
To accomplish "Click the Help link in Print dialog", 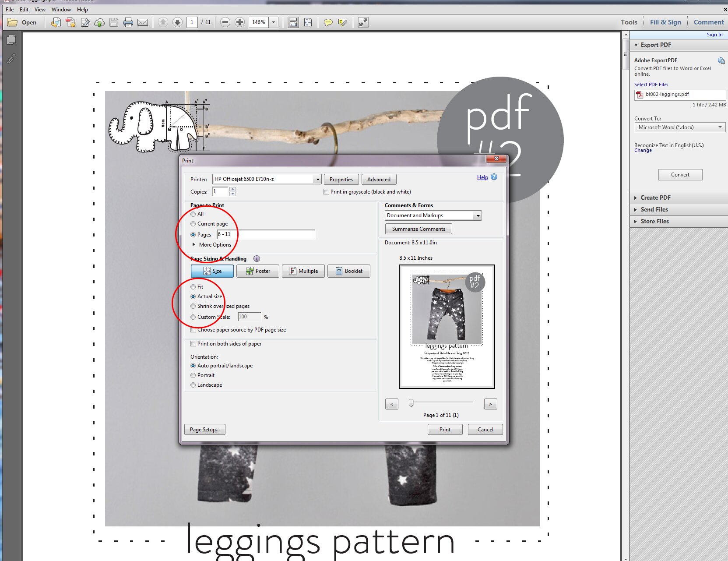I will [482, 177].
